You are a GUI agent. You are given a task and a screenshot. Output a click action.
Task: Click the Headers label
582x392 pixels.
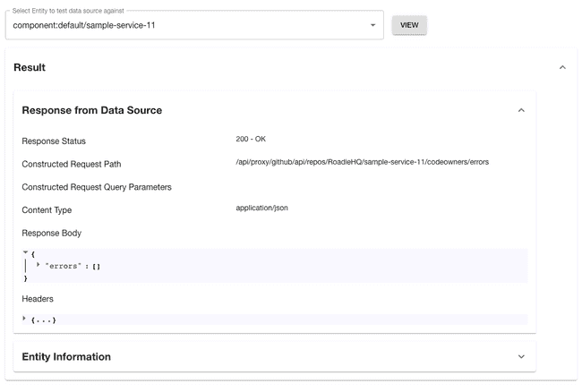tap(38, 299)
